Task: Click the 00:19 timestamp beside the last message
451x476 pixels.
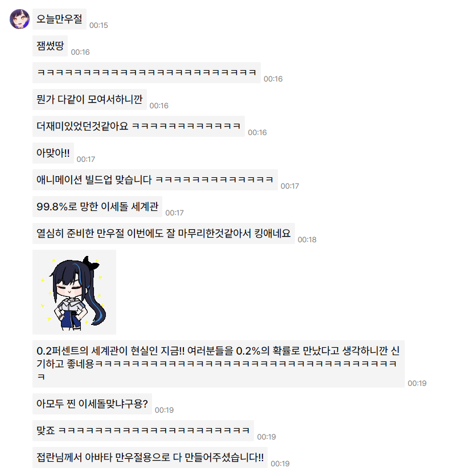Action: (280, 463)
